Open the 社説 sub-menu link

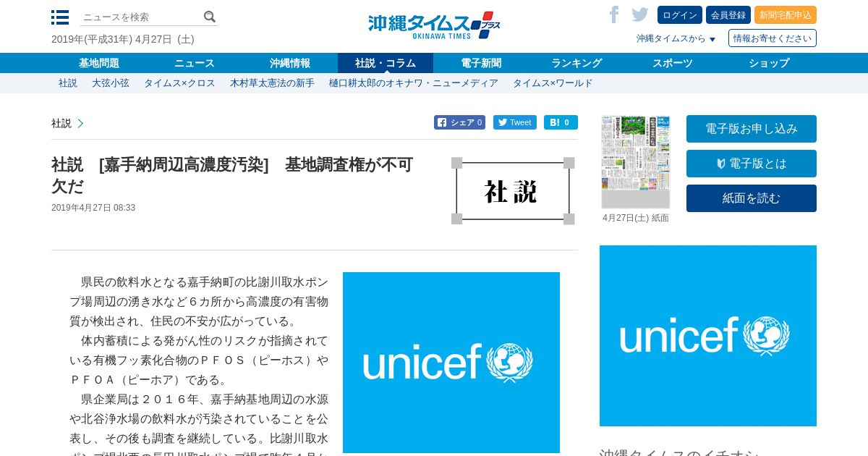(68, 83)
